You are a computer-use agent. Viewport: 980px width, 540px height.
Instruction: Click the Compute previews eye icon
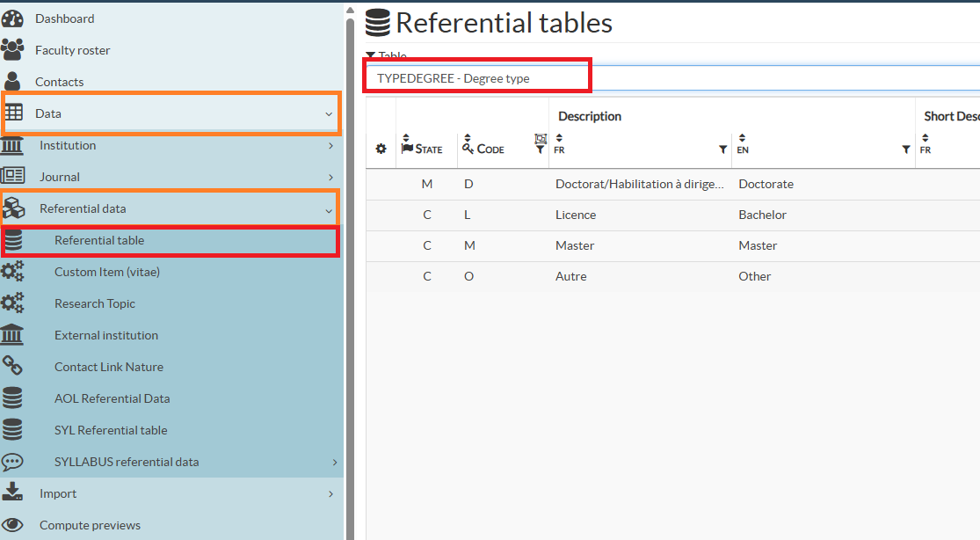coord(12,525)
